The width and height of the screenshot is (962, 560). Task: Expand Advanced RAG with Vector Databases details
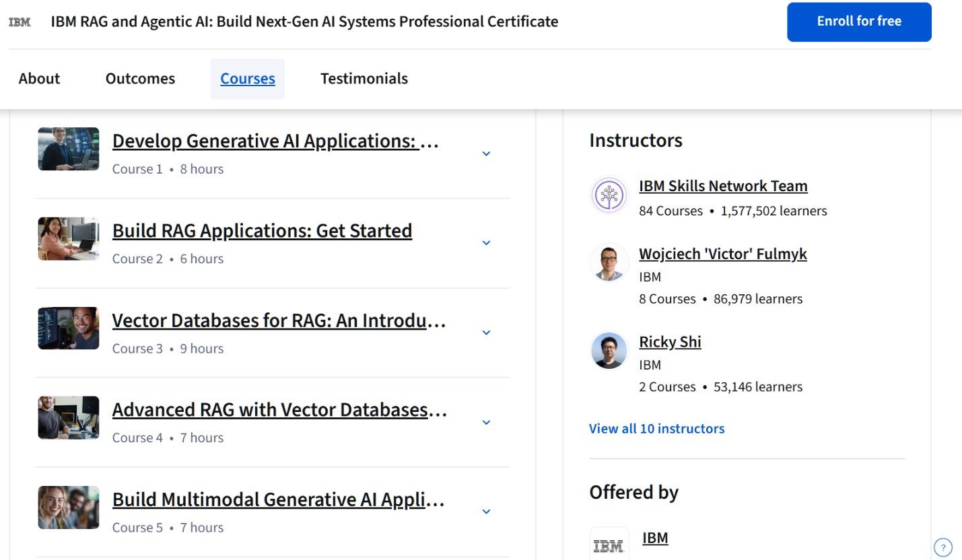click(x=486, y=422)
